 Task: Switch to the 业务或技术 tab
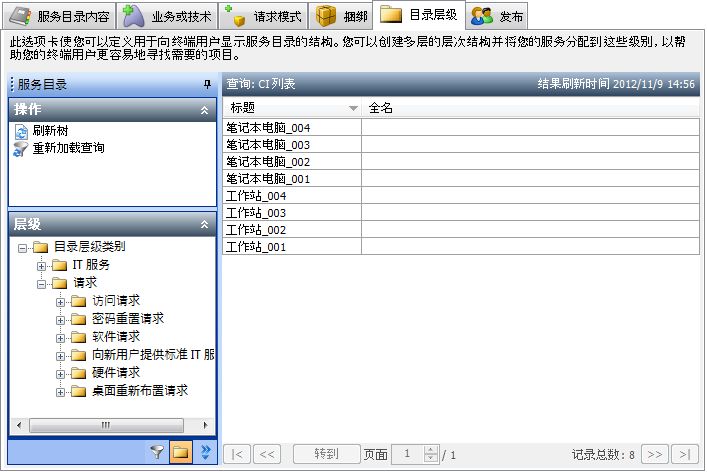pyautogui.click(x=168, y=16)
